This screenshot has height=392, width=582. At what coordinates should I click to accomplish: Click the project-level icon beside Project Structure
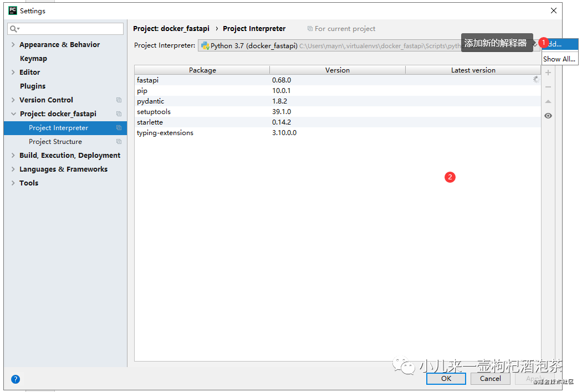(x=119, y=142)
